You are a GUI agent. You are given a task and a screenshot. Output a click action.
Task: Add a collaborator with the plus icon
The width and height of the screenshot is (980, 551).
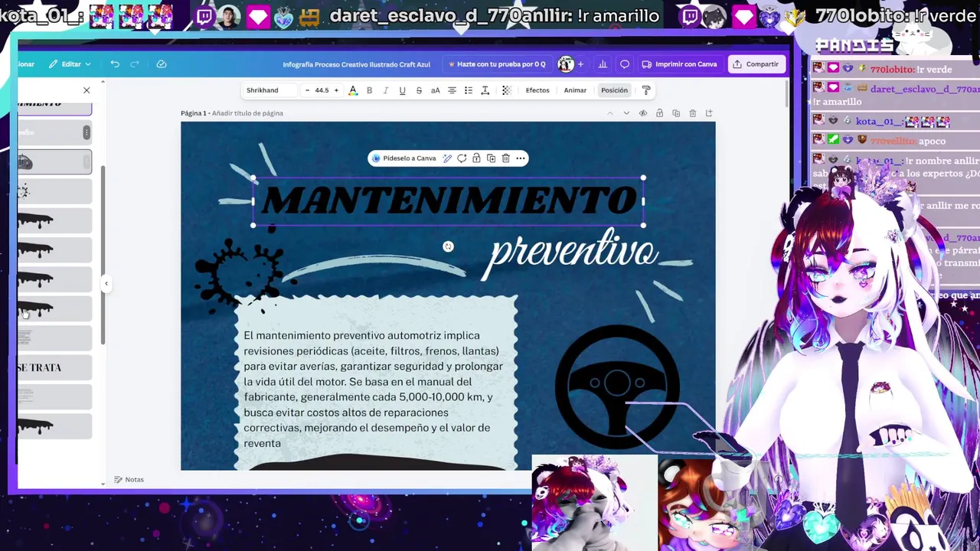(x=580, y=64)
